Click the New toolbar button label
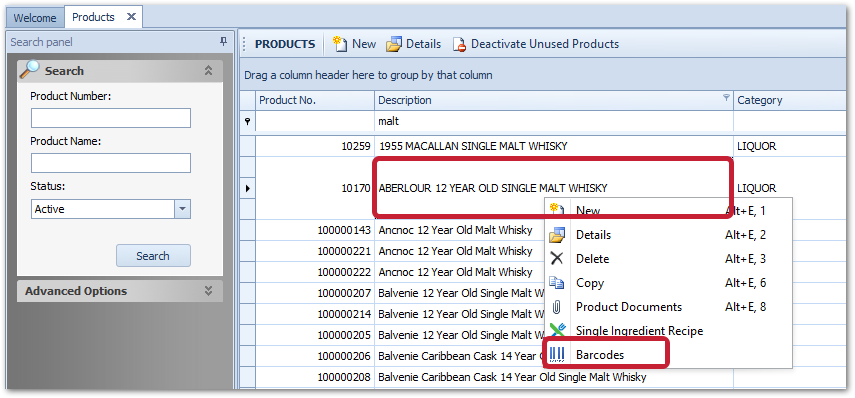Viewport: 855px width, 398px height. coord(364,44)
